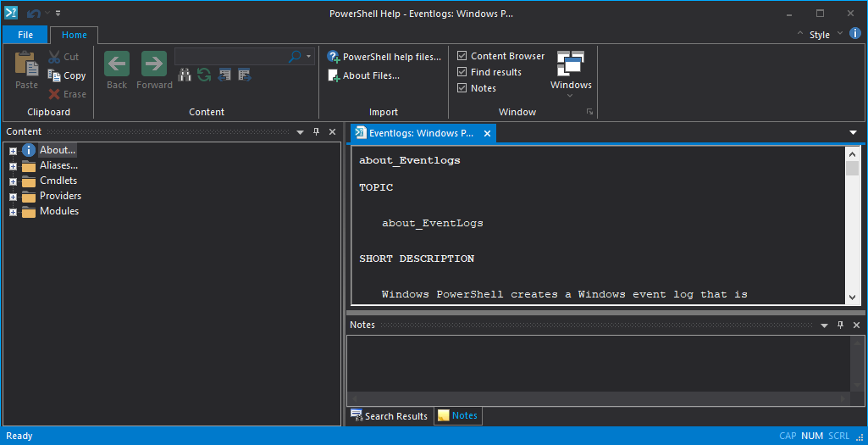This screenshot has height=445, width=868.
Task: Click the Copy button in Clipboard group
Action: [67, 75]
